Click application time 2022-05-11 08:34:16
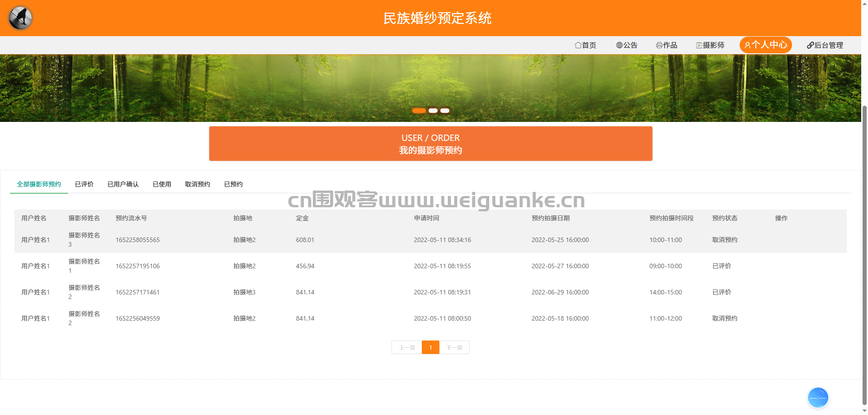868x415 pixels. pyautogui.click(x=442, y=240)
